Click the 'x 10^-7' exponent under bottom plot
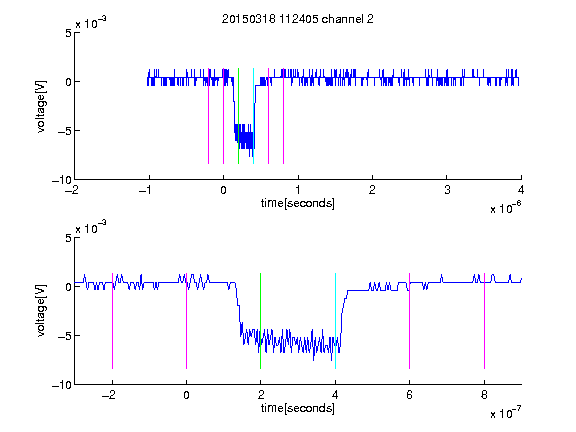Viewport: 576px width, 432px height. coord(506,413)
